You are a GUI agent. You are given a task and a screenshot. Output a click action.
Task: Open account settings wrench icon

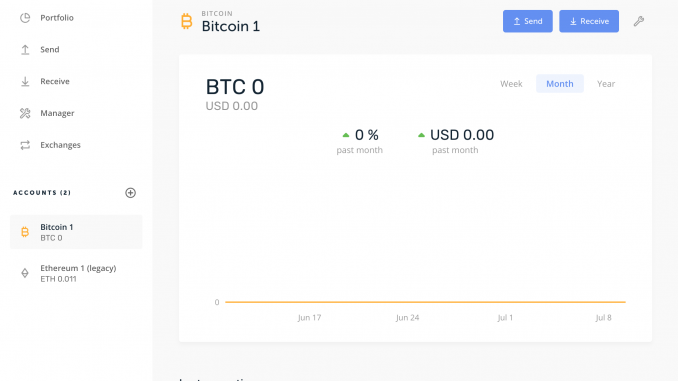(x=639, y=21)
